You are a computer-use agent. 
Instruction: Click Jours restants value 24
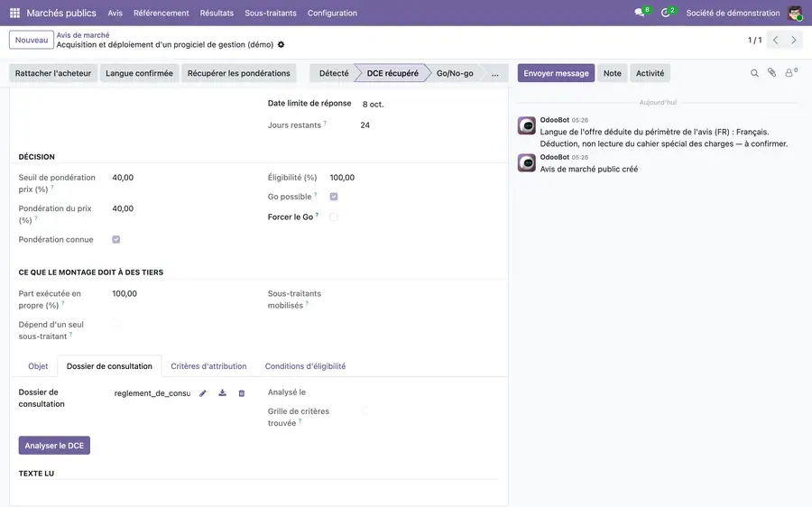tap(365, 124)
